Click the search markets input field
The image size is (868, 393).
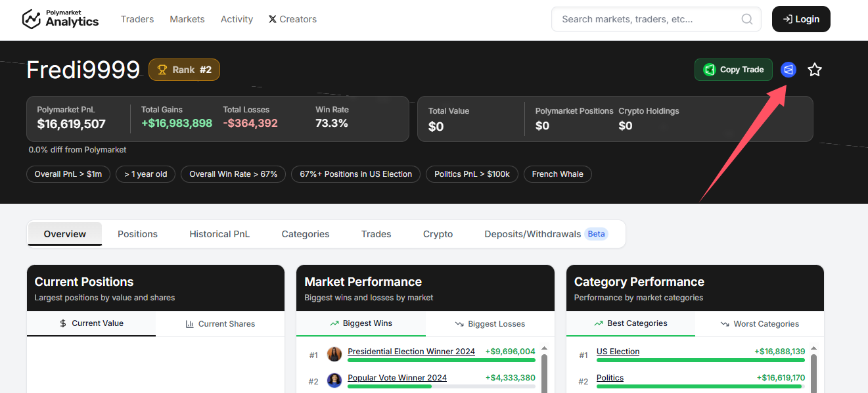click(647, 19)
